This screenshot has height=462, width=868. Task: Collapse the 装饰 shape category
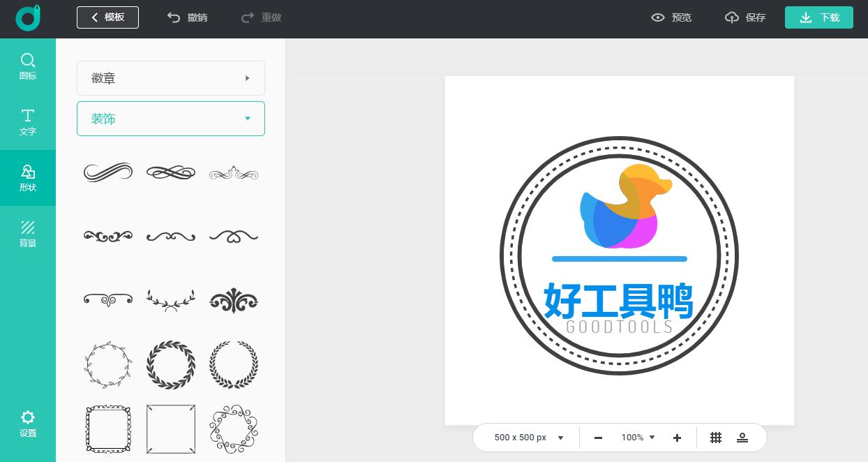tap(171, 119)
